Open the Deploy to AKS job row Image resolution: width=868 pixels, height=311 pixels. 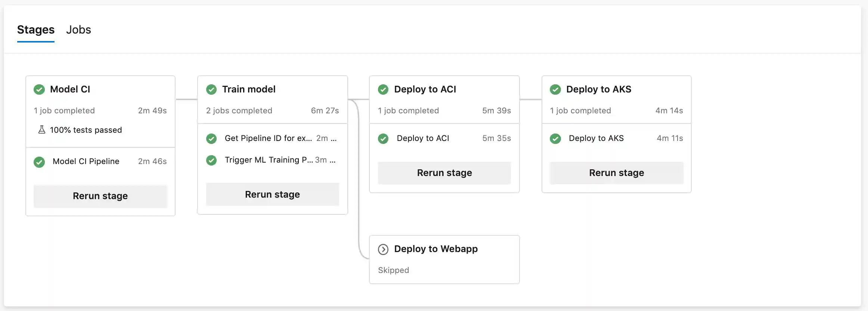596,138
